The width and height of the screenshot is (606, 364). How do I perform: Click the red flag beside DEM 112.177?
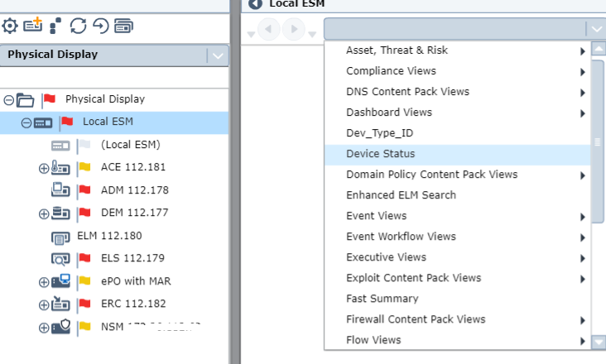click(x=84, y=213)
